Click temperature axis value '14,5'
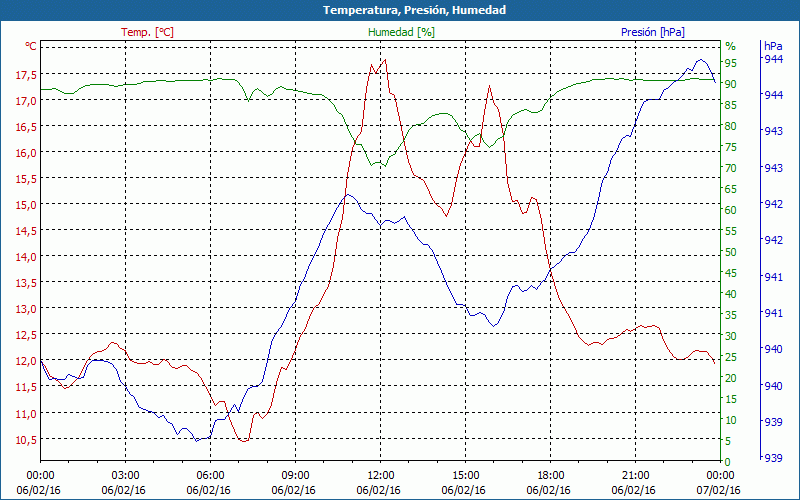 coord(27,231)
